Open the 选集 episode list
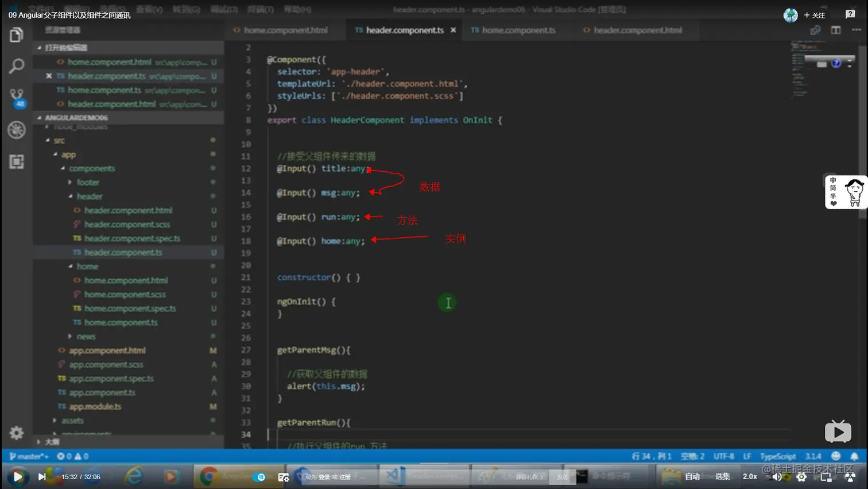The width and height of the screenshot is (868, 489). 722,476
